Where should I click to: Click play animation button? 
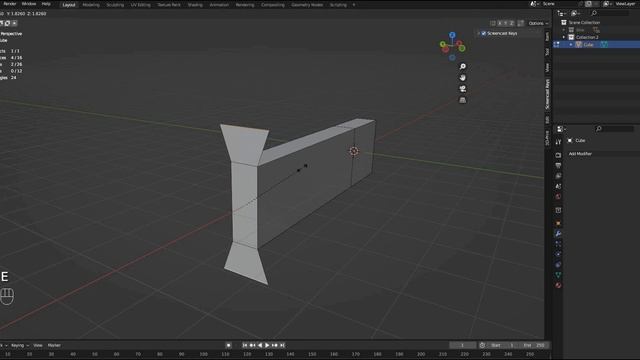[267, 345]
